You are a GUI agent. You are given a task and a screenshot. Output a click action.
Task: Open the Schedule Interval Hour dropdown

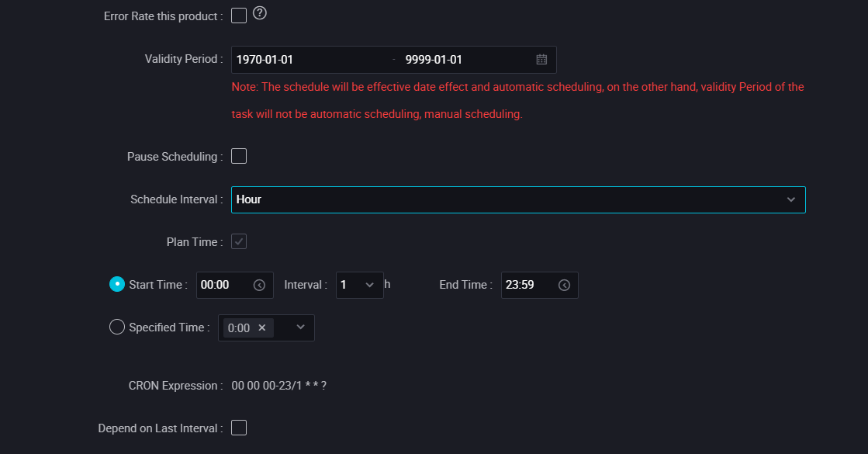(518, 200)
